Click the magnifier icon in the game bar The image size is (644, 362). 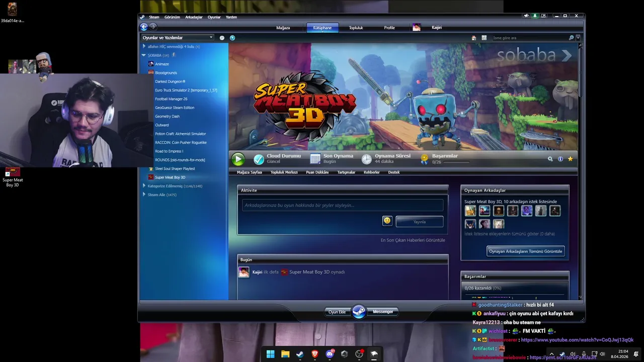[x=550, y=159]
